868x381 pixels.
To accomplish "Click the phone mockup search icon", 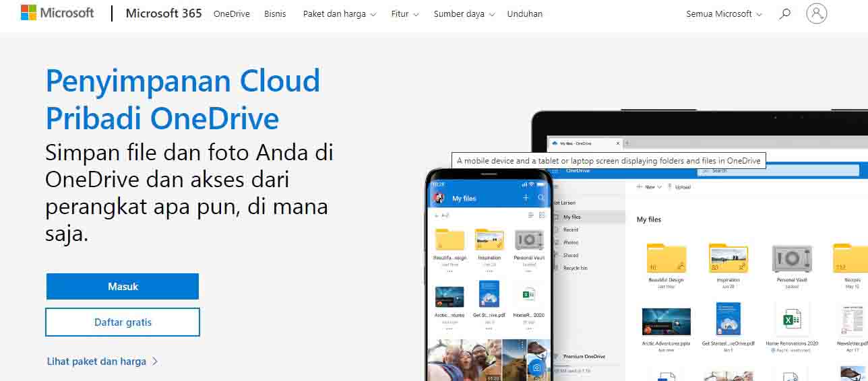I will tap(541, 197).
